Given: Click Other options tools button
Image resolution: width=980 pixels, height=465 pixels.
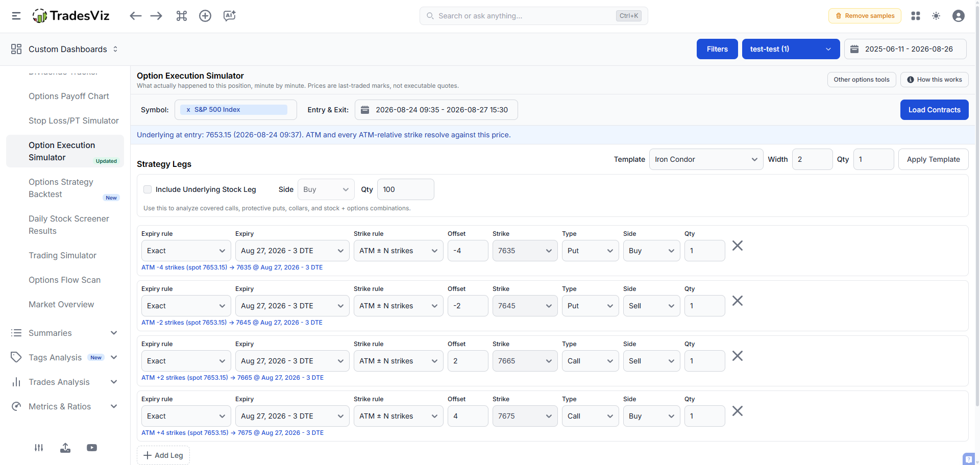Looking at the screenshot, I should pyautogui.click(x=862, y=80).
